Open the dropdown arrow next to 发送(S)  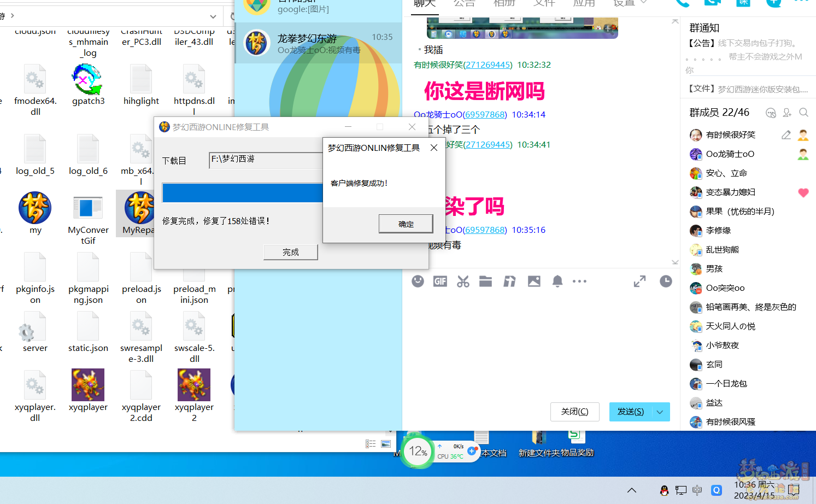pyautogui.click(x=660, y=412)
